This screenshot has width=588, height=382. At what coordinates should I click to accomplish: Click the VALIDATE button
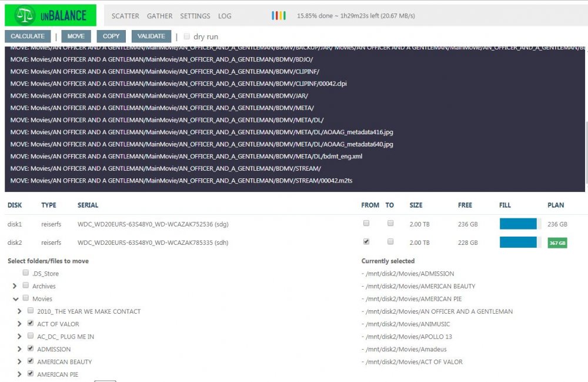click(x=151, y=36)
